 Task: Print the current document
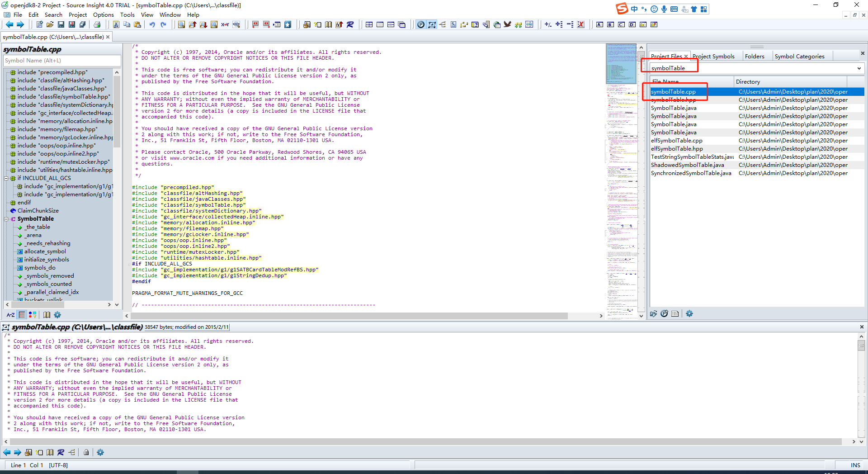coord(97,24)
